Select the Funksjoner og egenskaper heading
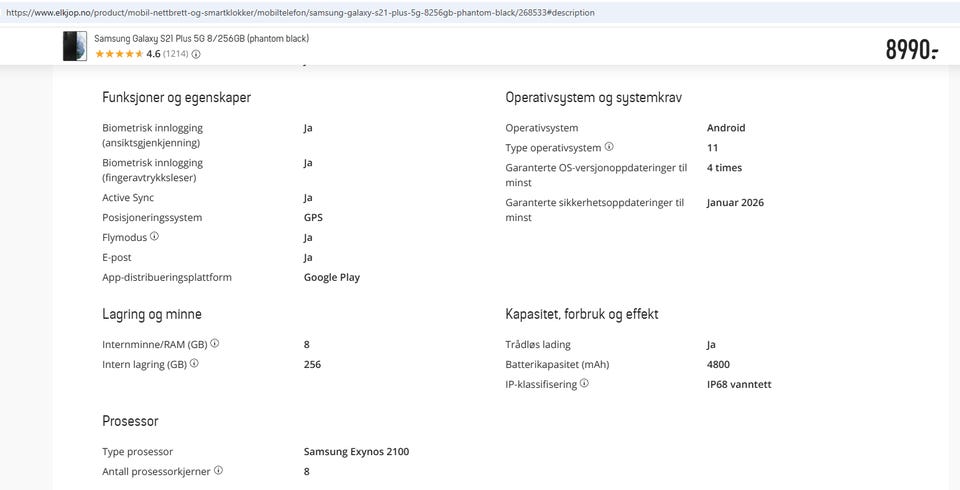This screenshot has width=960, height=490. tap(176, 97)
